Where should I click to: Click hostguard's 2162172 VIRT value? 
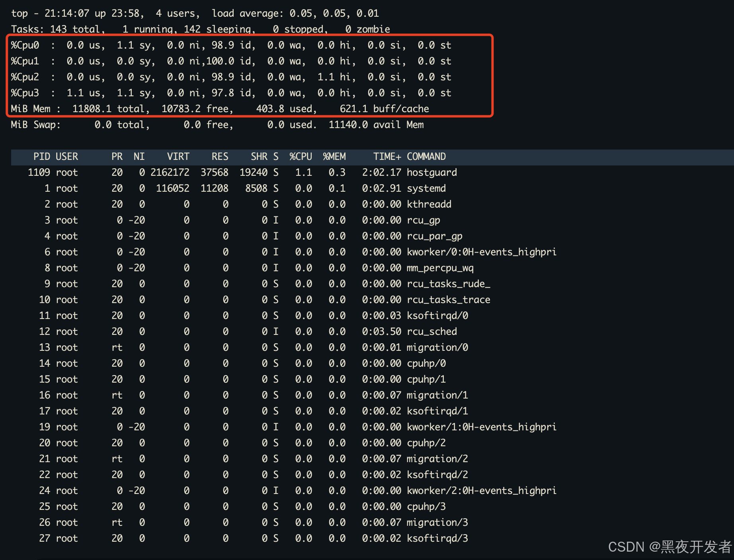[170, 173]
